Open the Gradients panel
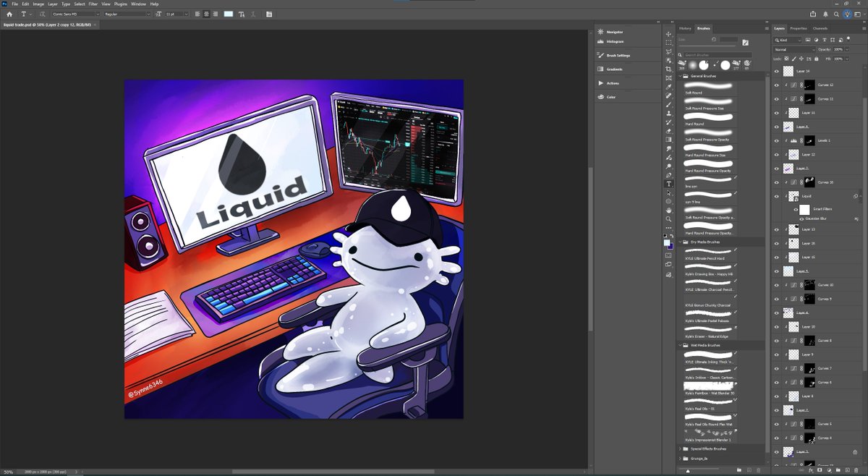This screenshot has width=868, height=476. (x=614, y=69)
